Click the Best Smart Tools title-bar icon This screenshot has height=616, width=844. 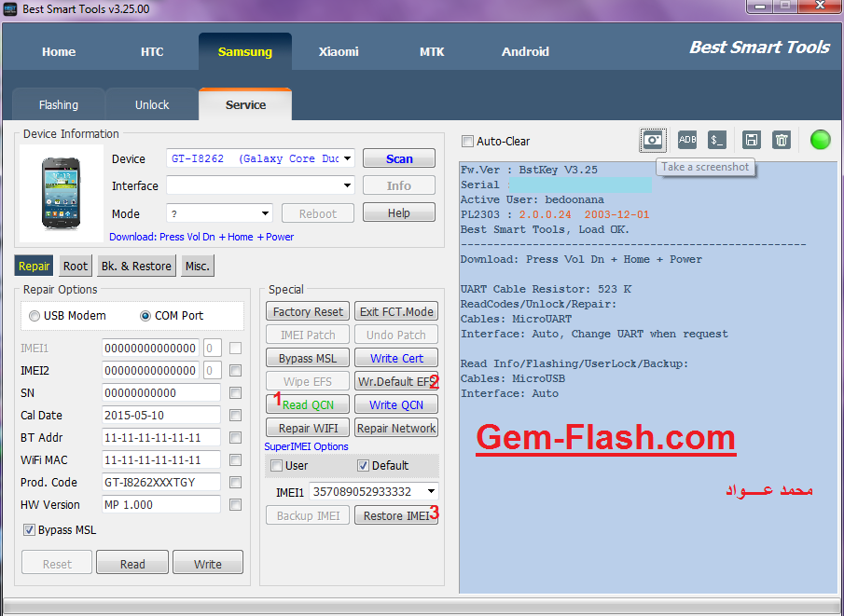(10, 9)
